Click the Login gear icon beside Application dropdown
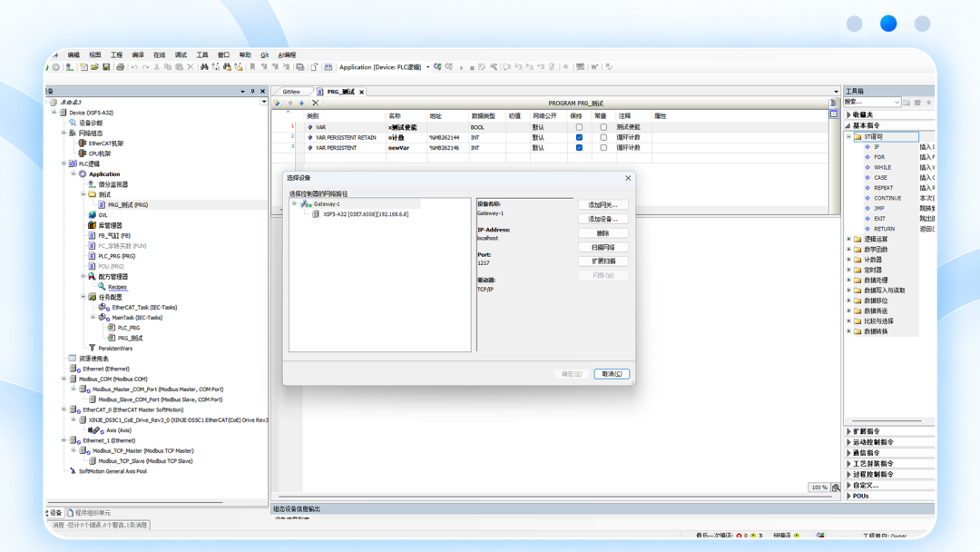Image resolution: width=980 pixels, height=552 pixels. 437,67
